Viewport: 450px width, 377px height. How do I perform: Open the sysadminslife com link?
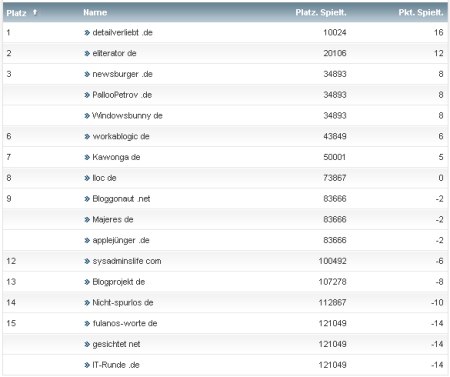pos(127,261)
